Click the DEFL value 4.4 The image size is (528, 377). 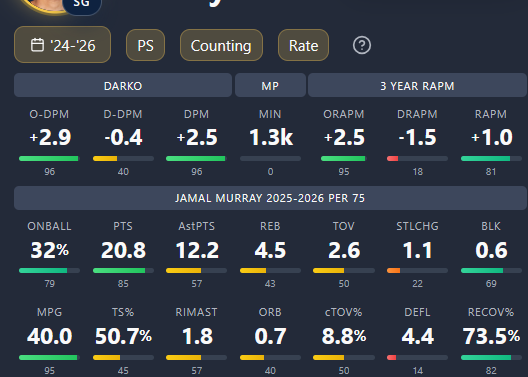point(418,336)
